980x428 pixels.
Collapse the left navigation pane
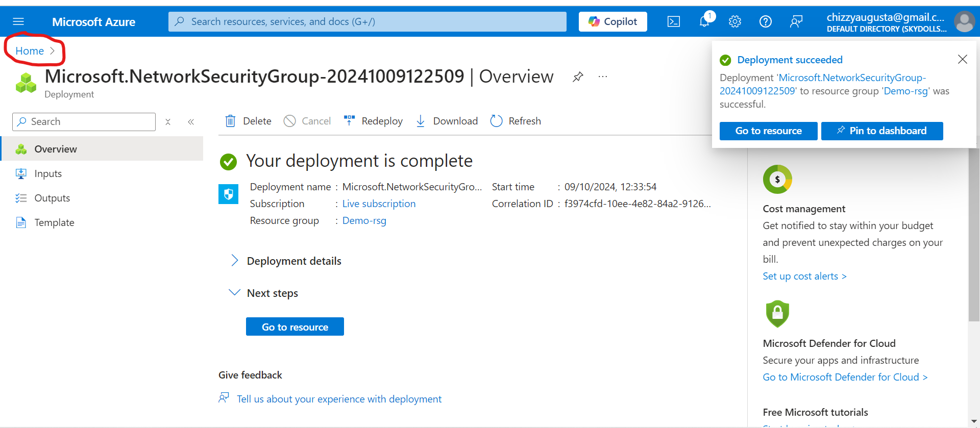[x=191, y=122]
